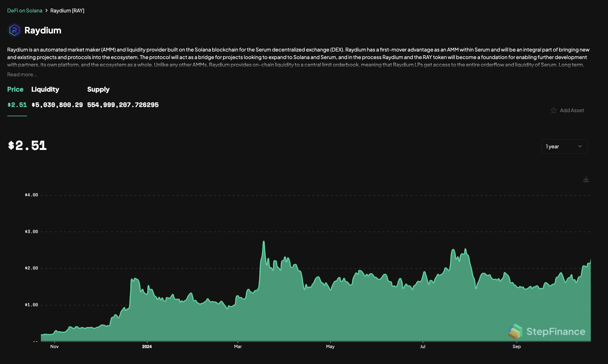Click the Sep marker on time axis
Image resolution: width=608 pixels, height=364 pixels.
(516, 346)
